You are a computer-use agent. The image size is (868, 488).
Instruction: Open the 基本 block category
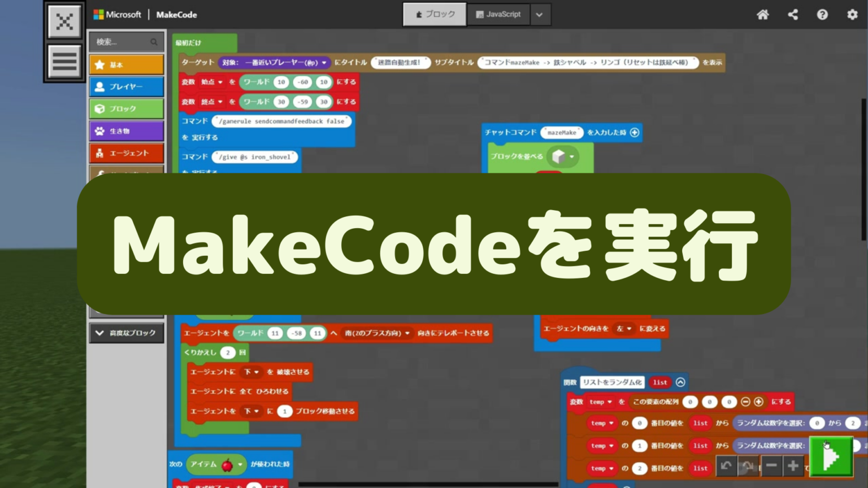point(126,64)
